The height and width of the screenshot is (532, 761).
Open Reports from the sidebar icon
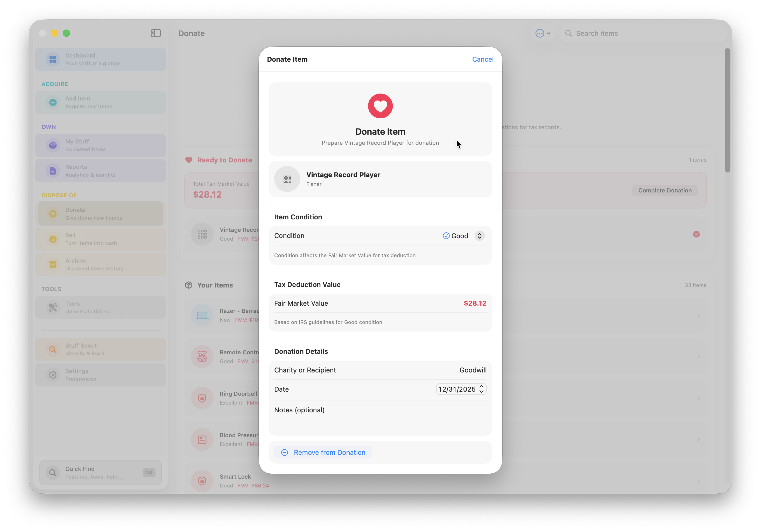click(53, 170)
